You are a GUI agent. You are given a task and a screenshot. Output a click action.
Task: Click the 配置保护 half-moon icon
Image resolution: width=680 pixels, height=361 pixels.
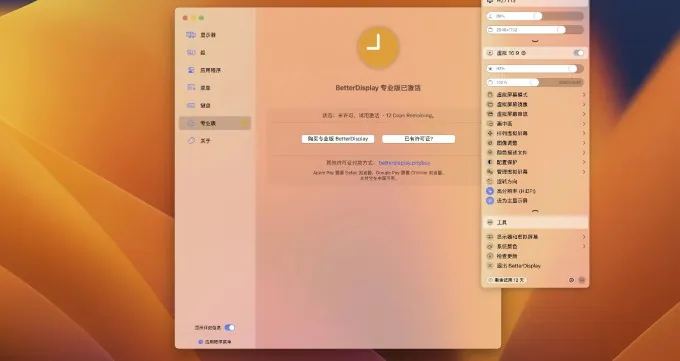point(490,162)
